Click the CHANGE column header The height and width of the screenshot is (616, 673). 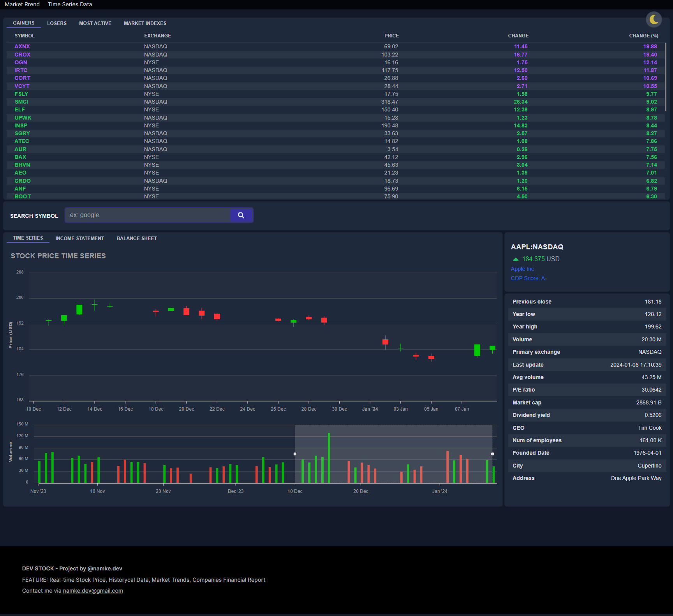(x=518, y=36)
